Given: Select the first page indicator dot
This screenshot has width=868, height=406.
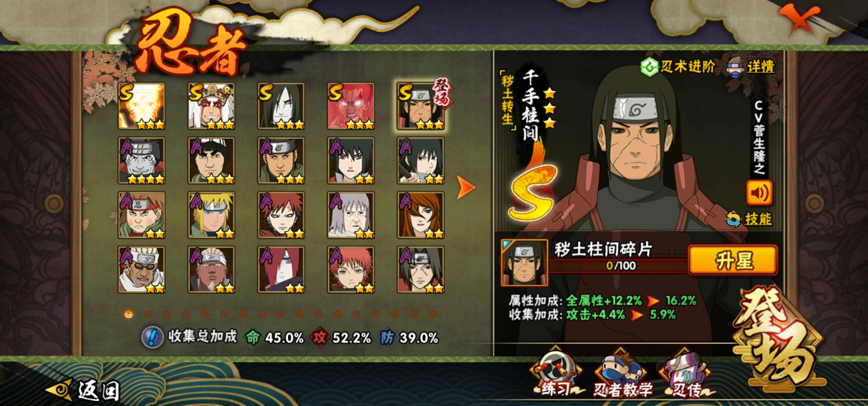Looking at the screenshot, I should tap(129, 314).
